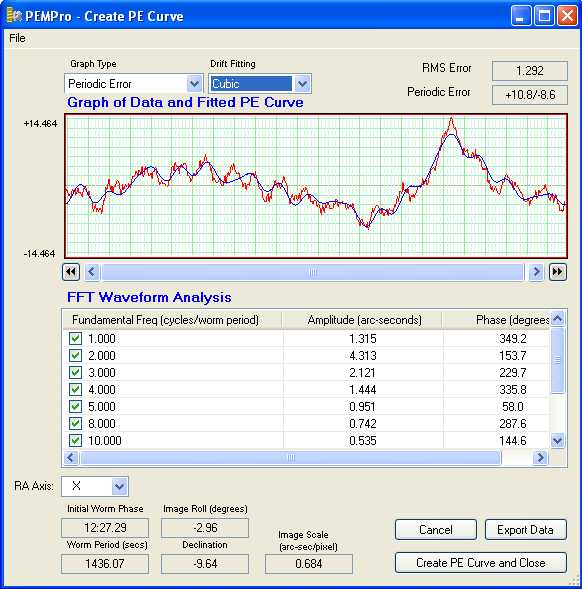Image resolution: width=582 pixels, height=589 pixels.
Task: Click phase value 144.6
Action: point(513,441)
